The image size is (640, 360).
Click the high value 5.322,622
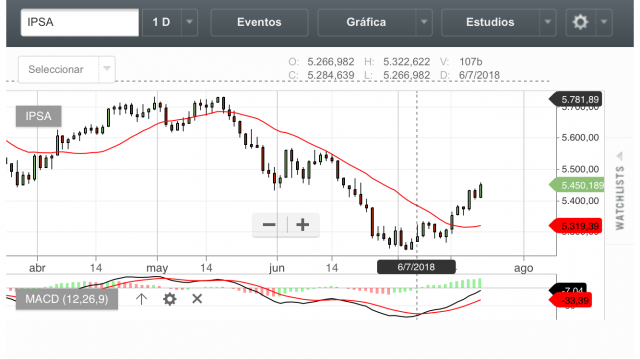coord(407,62)
